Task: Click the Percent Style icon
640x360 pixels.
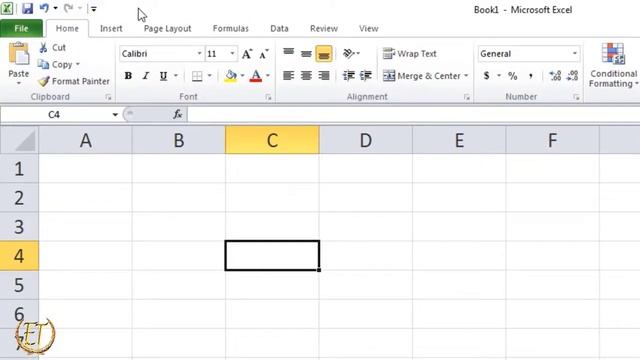Action: tap(513, 76)
